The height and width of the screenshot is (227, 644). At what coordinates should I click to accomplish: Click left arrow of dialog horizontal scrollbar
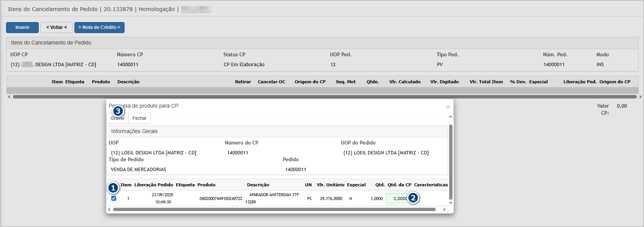109,210
